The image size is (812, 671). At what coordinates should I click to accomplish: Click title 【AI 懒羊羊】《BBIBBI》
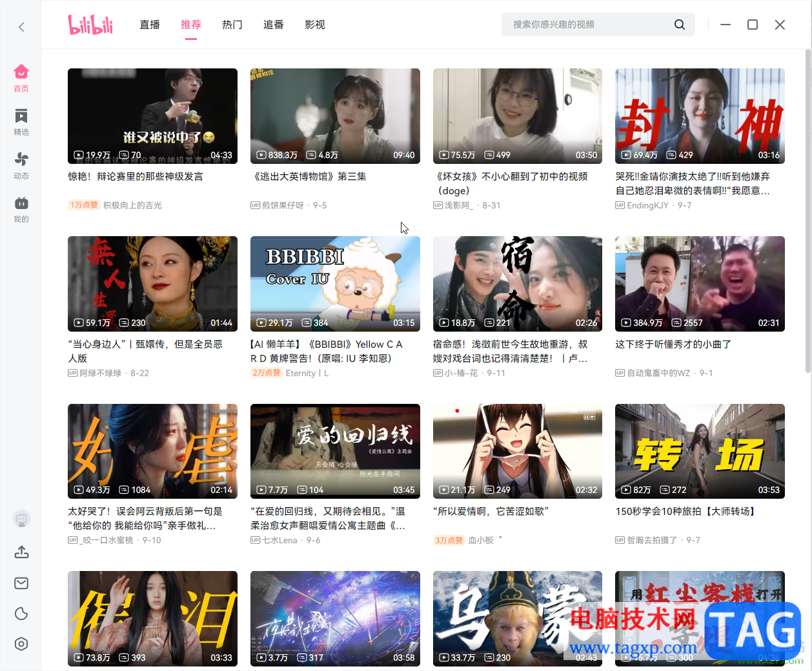click(327, 351)
